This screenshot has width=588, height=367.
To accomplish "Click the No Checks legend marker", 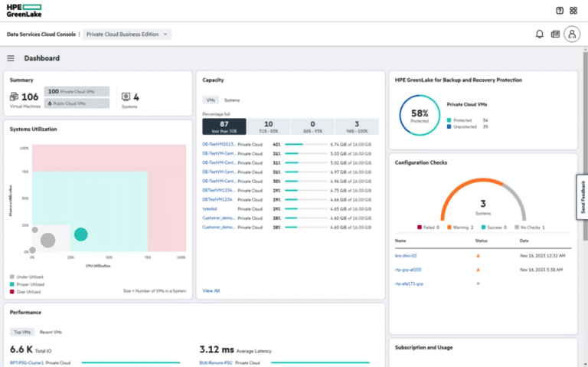I will (x=517, y=228).
